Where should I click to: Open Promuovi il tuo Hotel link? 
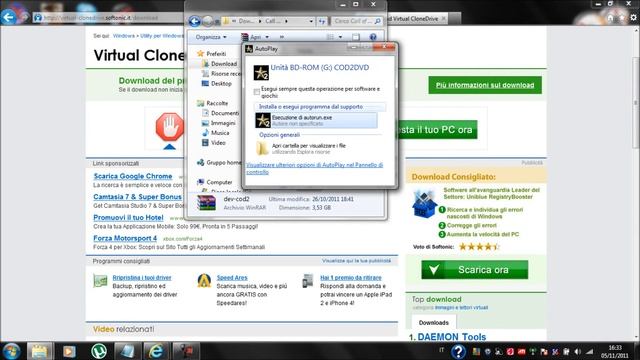coord(128,218)
